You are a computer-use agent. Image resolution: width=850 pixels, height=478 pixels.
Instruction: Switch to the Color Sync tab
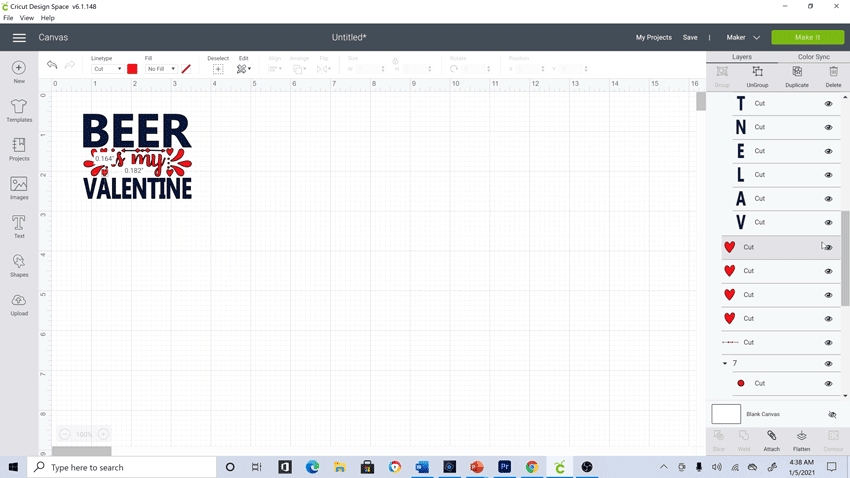pos(814,57)
